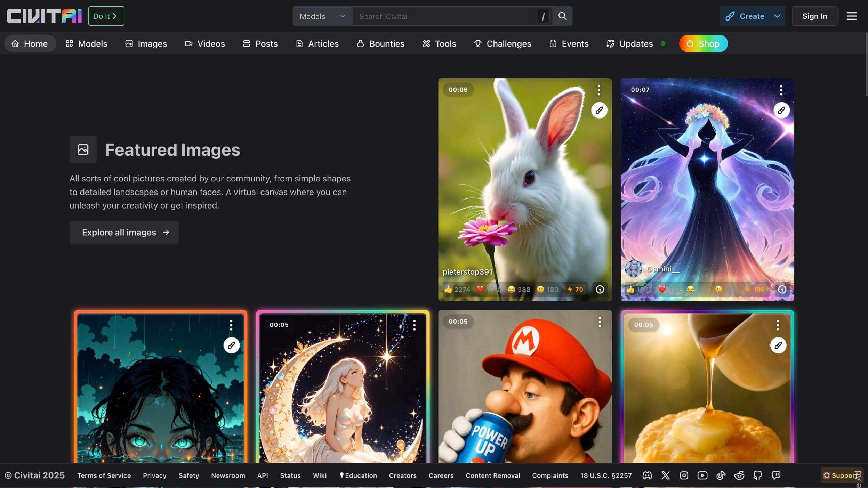Image resolution: width=868 pixels, height=488 pixels.
Task: Click the Twitch icon in the footer
Action: pos(776,475)
